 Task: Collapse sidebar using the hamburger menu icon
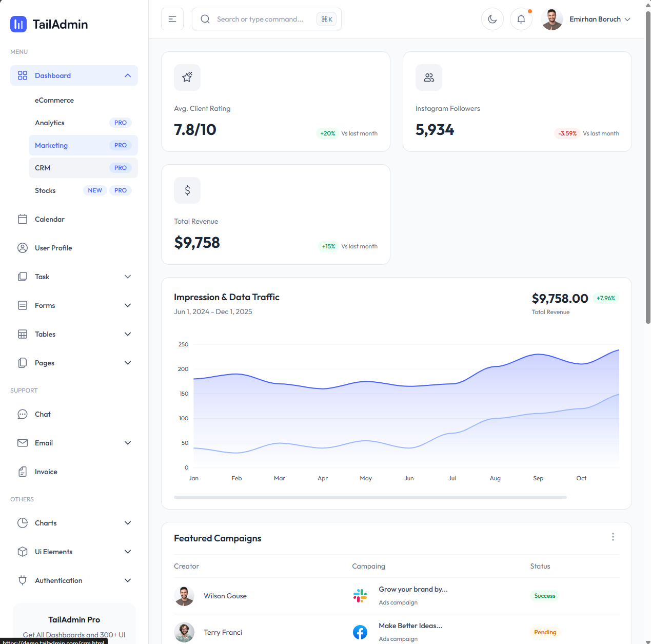(172, 19)
